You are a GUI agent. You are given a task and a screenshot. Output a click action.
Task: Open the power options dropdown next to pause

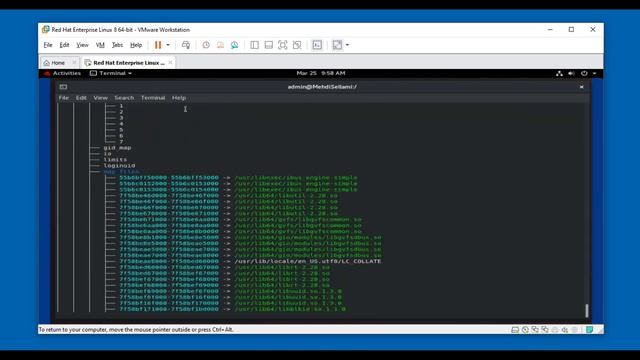168,45
